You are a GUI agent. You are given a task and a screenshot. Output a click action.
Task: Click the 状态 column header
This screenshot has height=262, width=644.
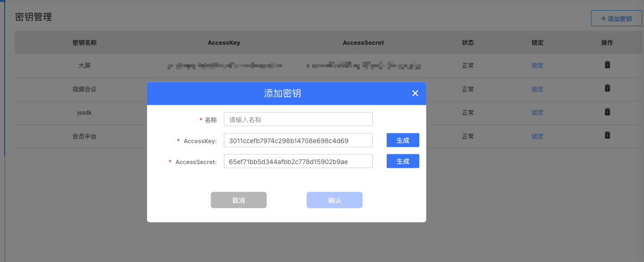tap(468, 42)
